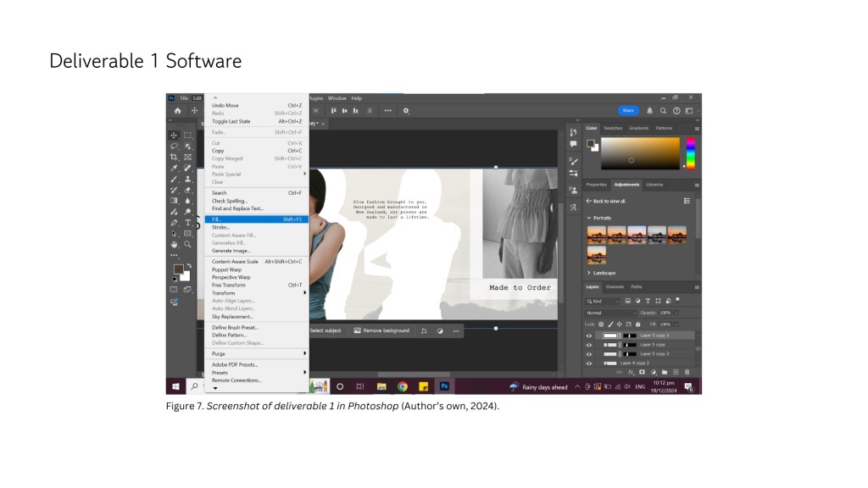Viewport: 868px width, 488px height.
Task: Select the Horizontal Type tool
Action: point(188,223)
